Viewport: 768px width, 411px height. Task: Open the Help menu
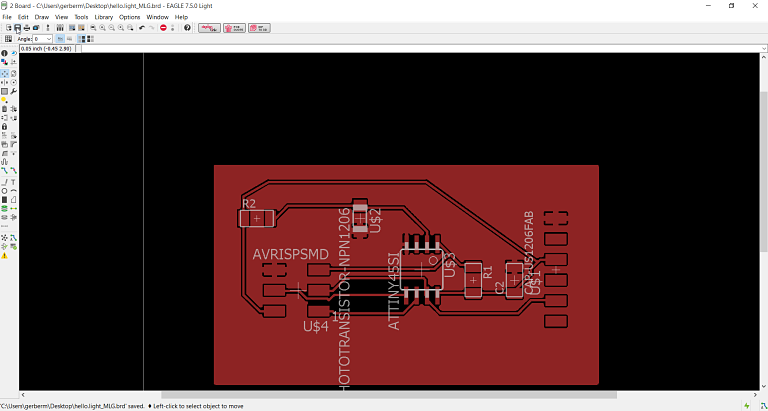(x=181, y=17)
